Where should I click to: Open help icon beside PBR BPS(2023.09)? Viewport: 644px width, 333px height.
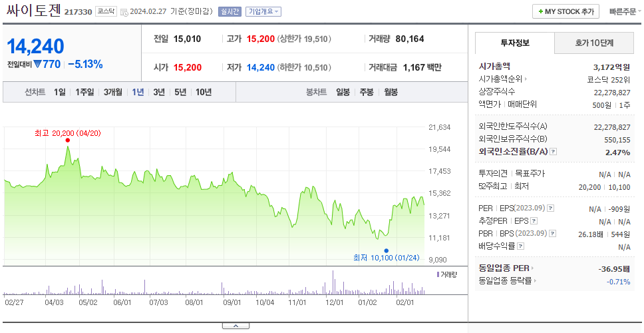[x=553, y=234]
